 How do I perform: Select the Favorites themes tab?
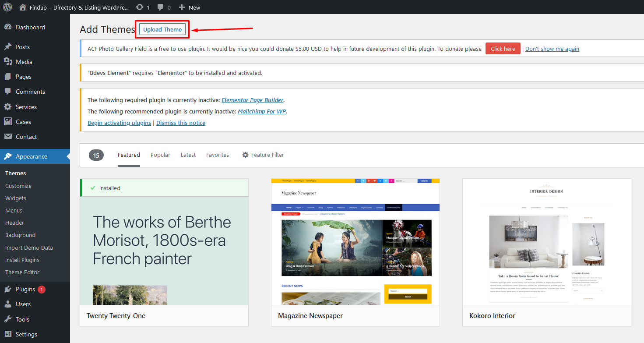(218, 155)
